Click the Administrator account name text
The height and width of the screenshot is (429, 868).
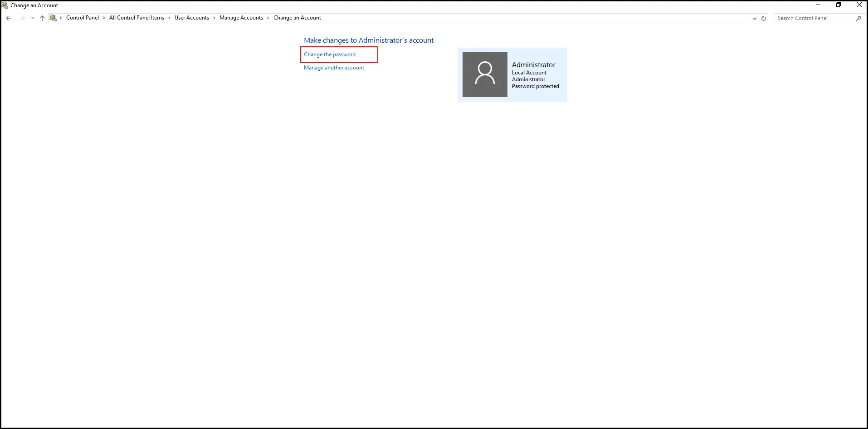pos(533,65)
